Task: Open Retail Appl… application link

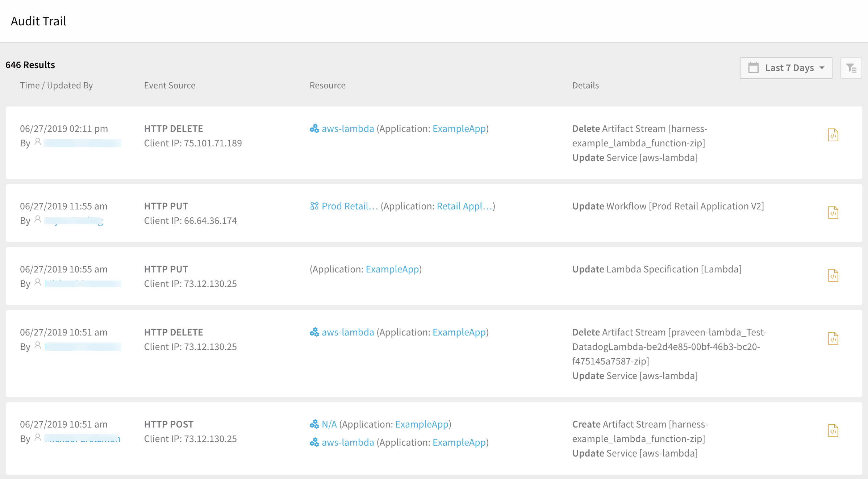Action: 464,206
